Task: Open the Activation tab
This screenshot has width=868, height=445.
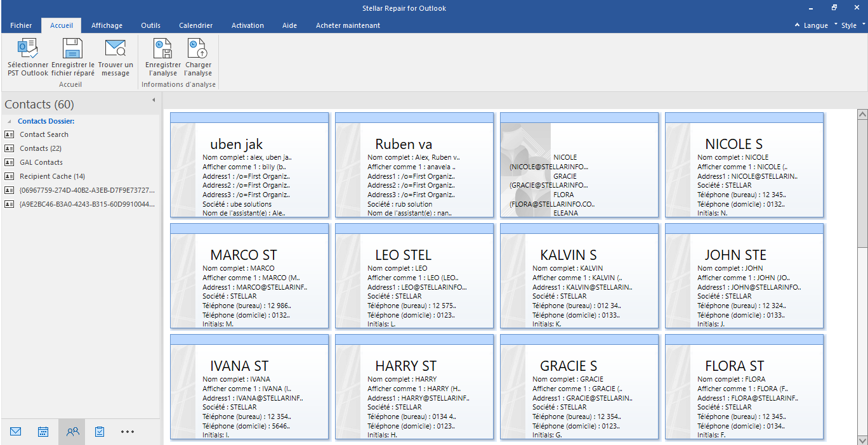Action: click(x=247, y=25)
